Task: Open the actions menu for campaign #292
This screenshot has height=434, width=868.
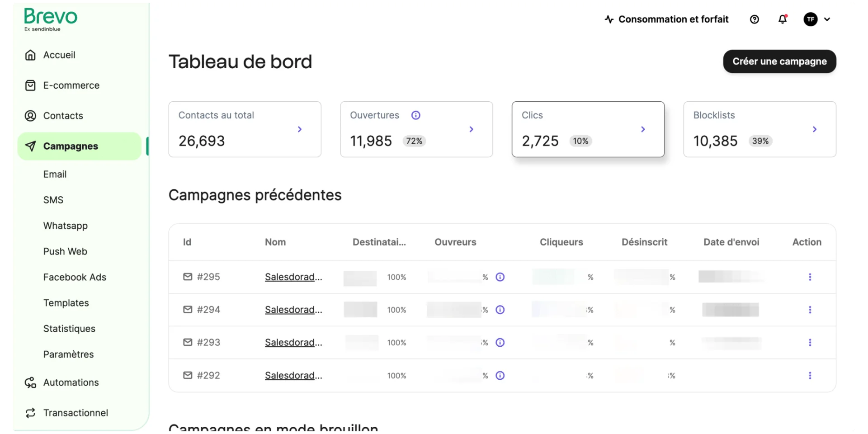Action: pyautogui.click(x=810, y=375)
